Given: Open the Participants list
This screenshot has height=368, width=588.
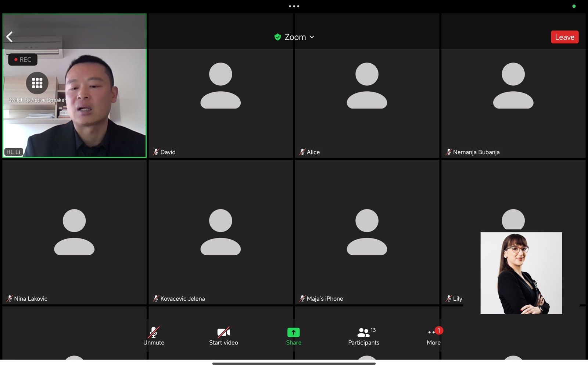Looking at the screenshot, I should click(x=364, y=336).
